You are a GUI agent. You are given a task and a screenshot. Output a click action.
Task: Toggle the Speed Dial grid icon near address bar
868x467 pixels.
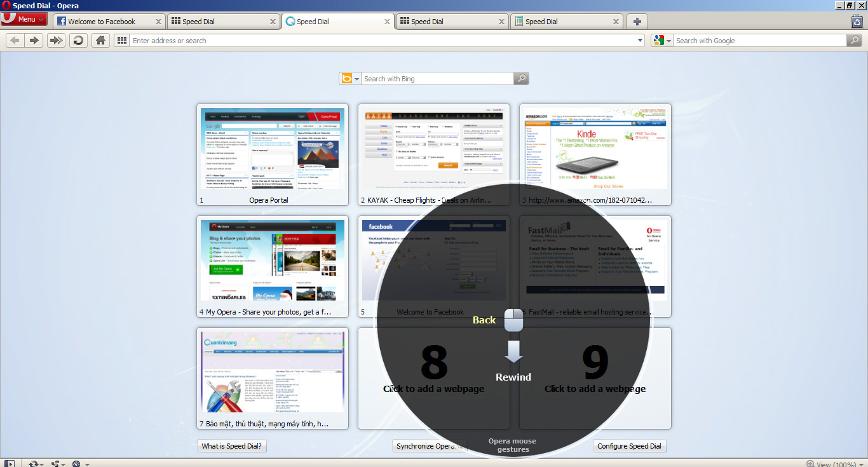[x=121, y=40]
